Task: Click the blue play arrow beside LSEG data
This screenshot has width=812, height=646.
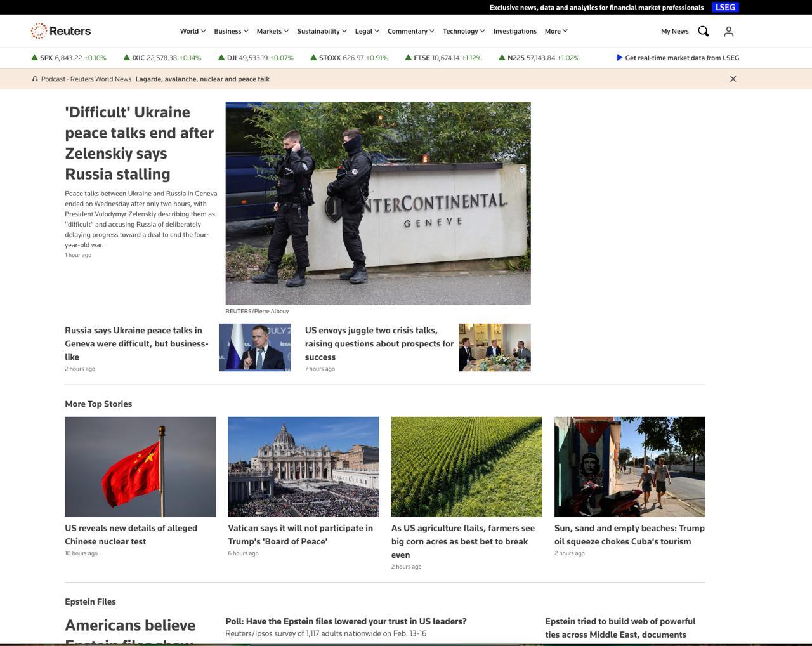Action: (619, 58)
